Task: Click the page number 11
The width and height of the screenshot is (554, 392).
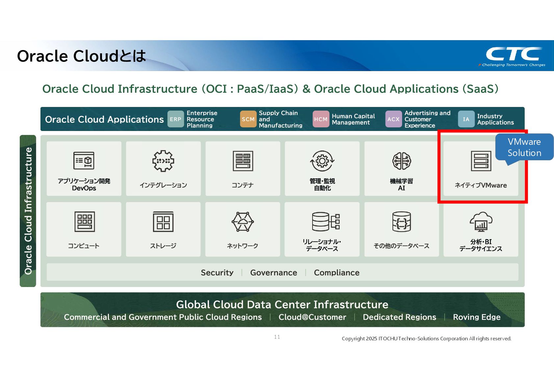Action: [x=277, y=337]
